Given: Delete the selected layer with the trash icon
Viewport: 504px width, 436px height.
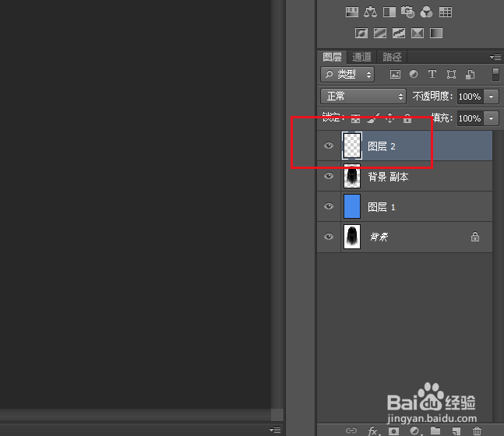Looking at the screenshot, I should [477, 431].
